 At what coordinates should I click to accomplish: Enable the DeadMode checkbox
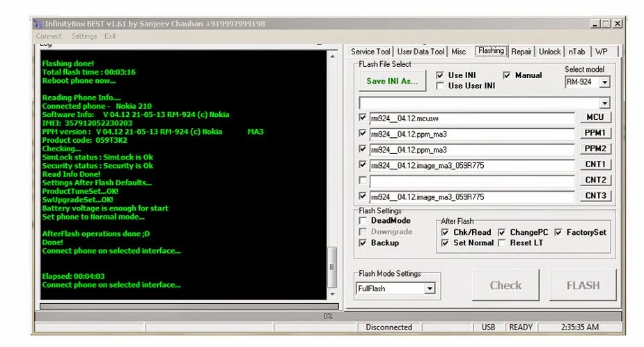363,221
